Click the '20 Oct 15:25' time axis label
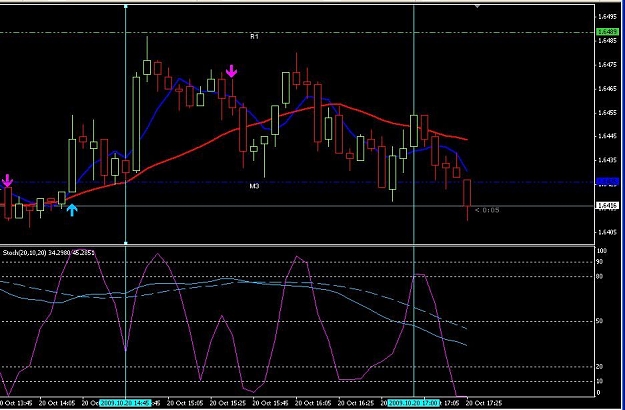This screenshot has height=410, width=625. click(x=228, y=403)
